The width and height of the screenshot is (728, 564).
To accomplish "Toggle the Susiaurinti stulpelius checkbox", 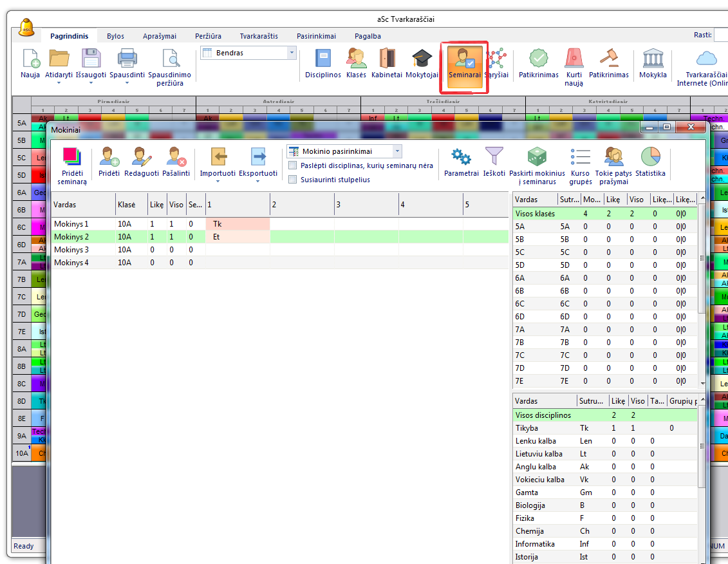I will tap(293, 180).
